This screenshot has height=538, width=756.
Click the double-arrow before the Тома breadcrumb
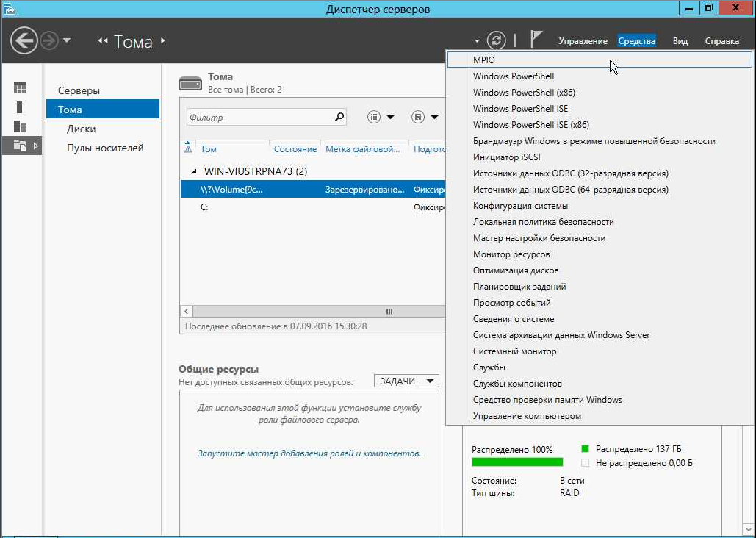[103, 41]
